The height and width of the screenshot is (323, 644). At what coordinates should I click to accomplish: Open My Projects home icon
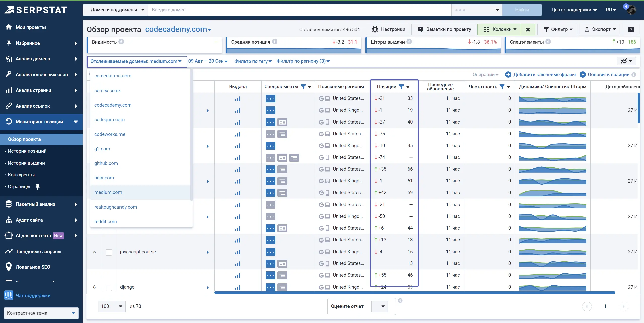[9, 27]
